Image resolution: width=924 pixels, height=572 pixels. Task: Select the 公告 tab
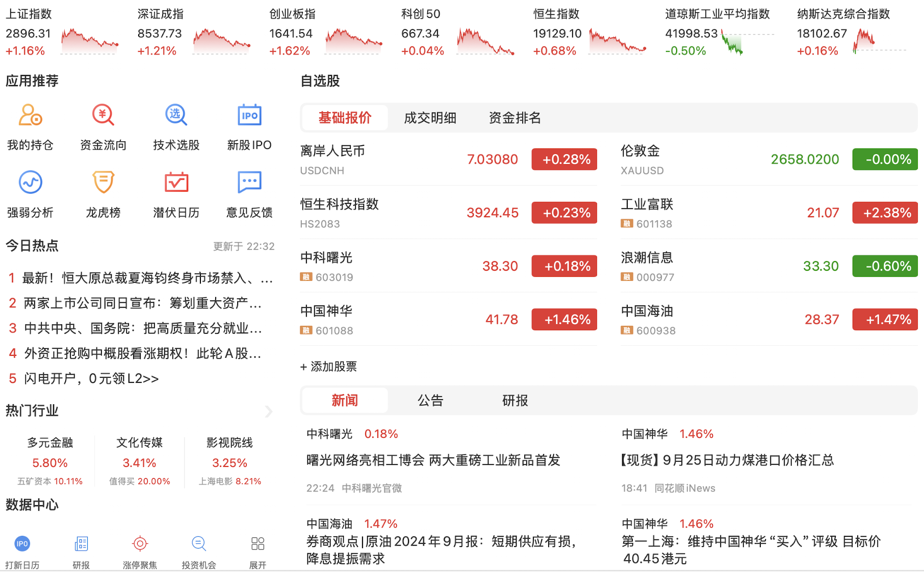click(x=430, y=401)
